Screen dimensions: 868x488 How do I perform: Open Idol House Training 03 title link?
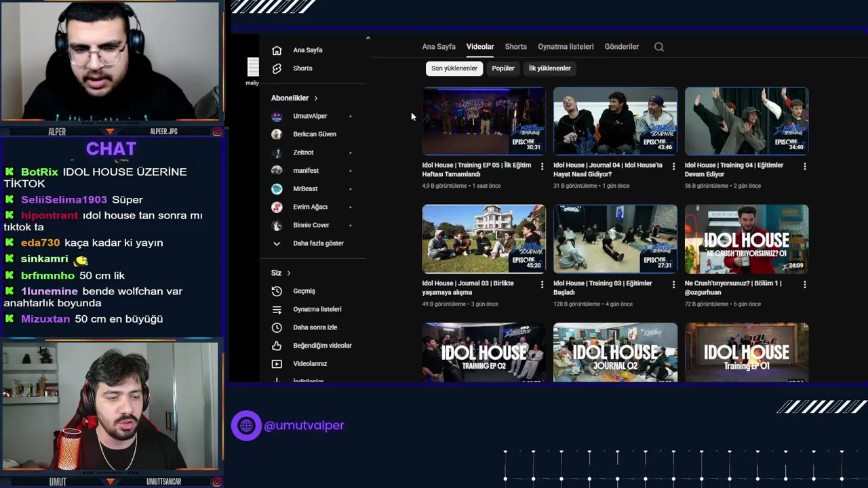pos(602,288)
